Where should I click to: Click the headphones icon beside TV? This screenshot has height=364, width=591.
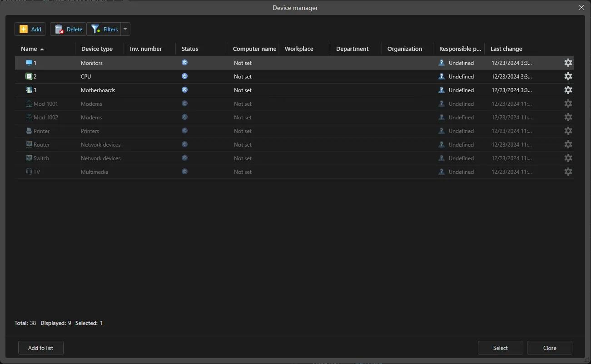point(29,172)
